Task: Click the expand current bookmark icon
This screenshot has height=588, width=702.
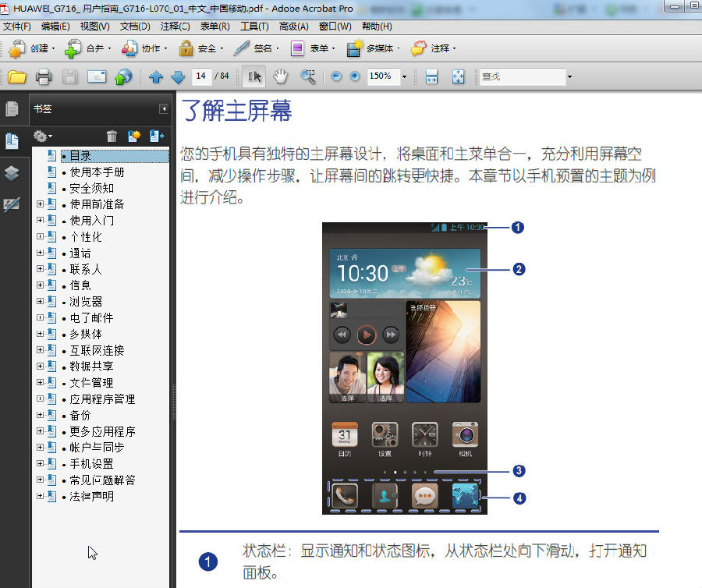Action: tap(157, 136)
